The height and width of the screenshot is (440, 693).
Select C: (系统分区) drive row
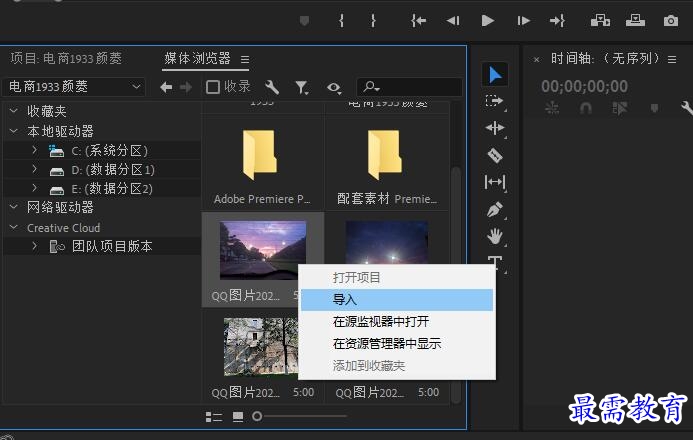[102, 151]
